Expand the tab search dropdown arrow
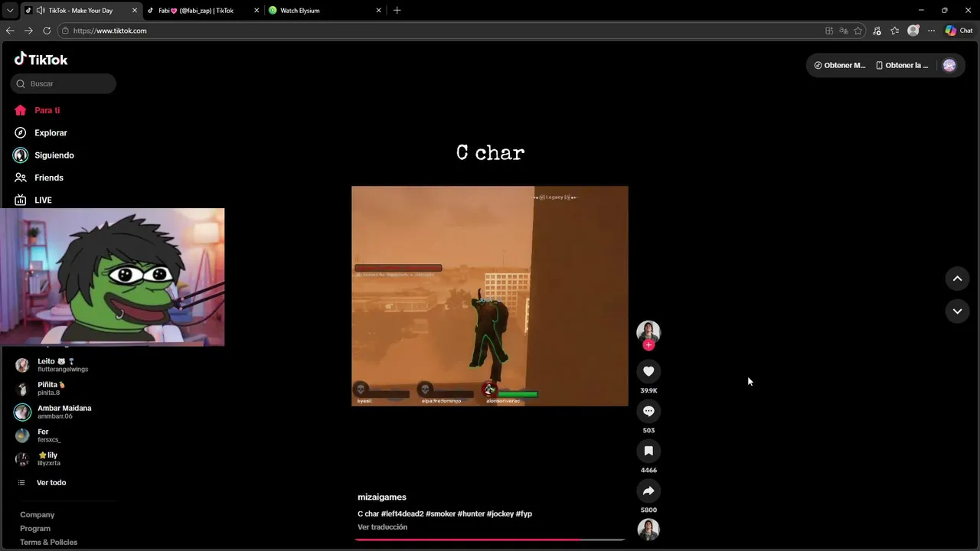This screenshot has width=980, height=551. pyautogui.click(x=10, y=11)
